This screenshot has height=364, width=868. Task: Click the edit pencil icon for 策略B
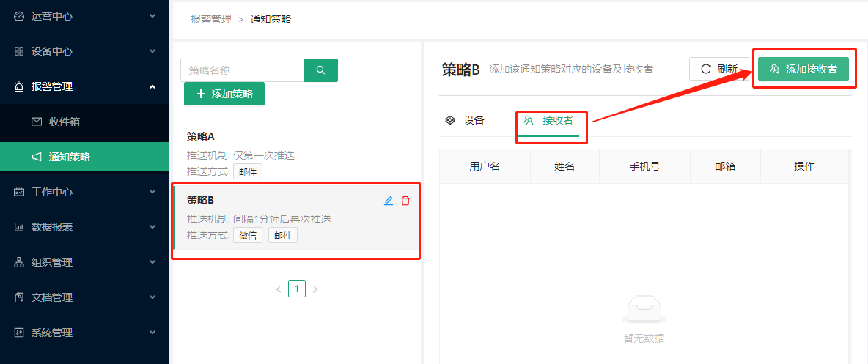[x=389, y=201]
